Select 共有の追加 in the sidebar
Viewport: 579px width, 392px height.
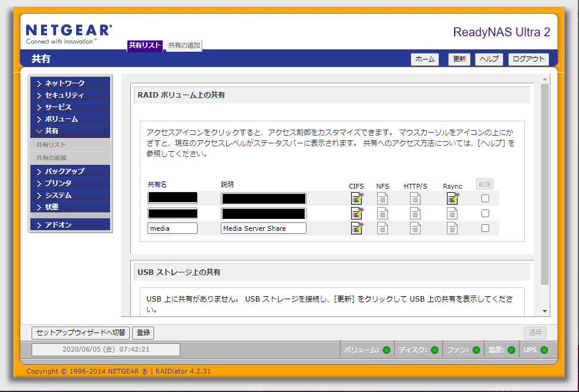[x=70, y=158]
